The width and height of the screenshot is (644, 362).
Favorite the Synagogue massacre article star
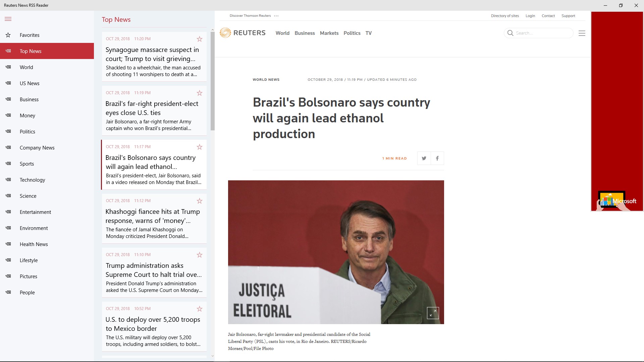(x=200, y=39)
